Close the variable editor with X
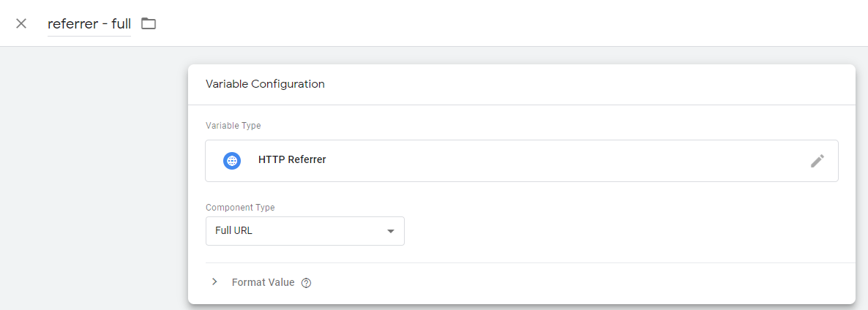The image size is (868, 310). 21,23
